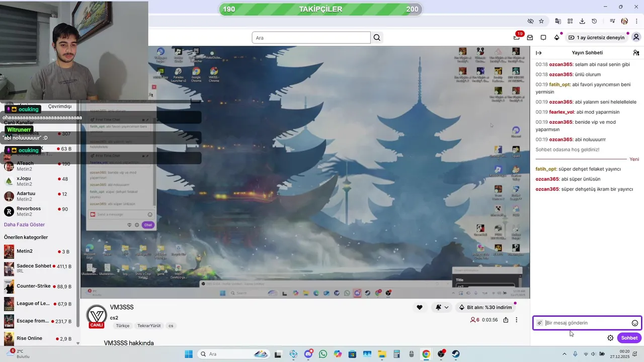Click the Bits sparkle icon in chat input
The height and width of the screenshot is (362, 644).
tap(539, 323)
